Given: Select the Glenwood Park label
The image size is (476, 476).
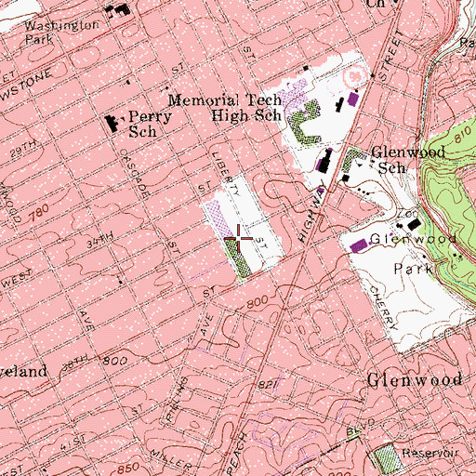Looking at the screenshot, I should 414,254.
